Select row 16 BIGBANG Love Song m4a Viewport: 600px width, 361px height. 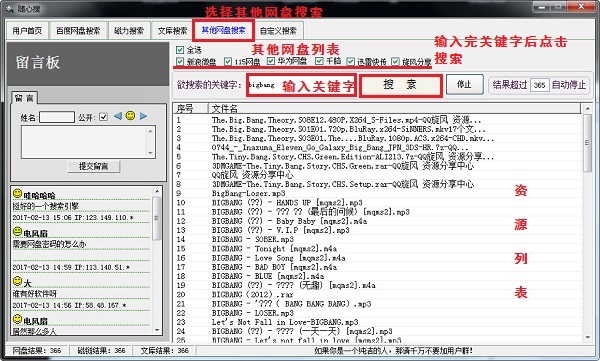377,258
